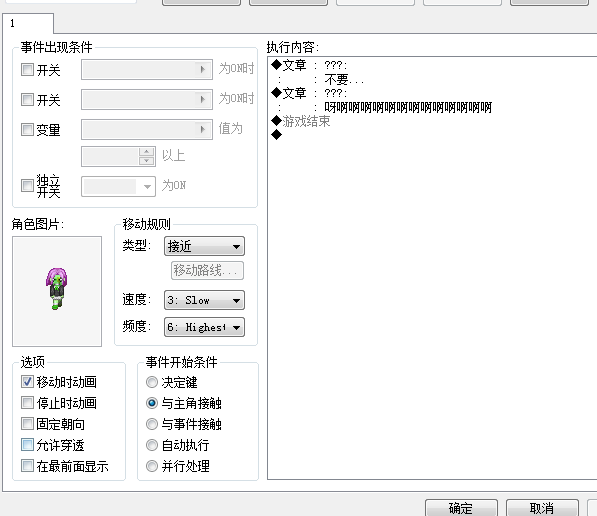The height and width of the screenshot is (516, 597).
Task: Click the 确定 button
Action: (x=461, y=508)
